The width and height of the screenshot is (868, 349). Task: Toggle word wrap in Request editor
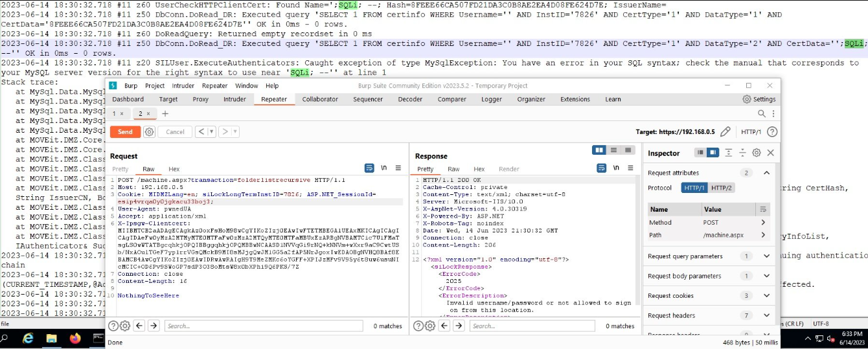369,168
